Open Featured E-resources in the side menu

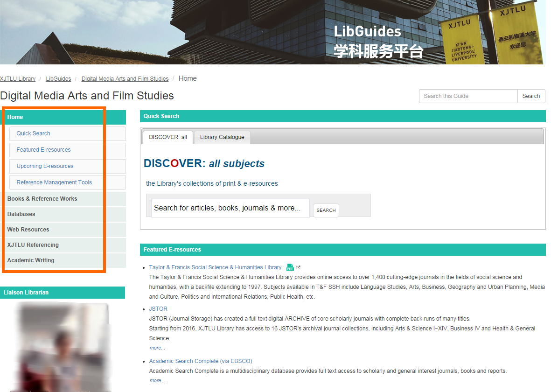68,150
